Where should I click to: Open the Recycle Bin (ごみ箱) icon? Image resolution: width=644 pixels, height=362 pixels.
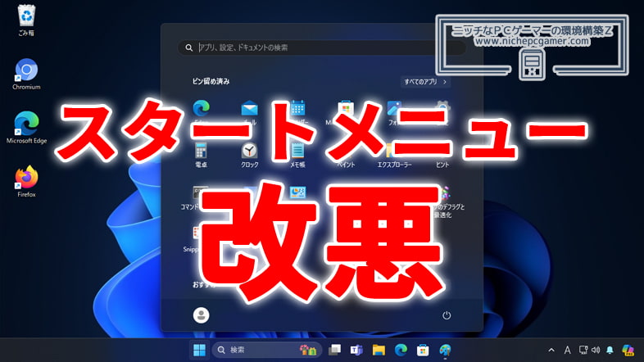click(26, 16)
